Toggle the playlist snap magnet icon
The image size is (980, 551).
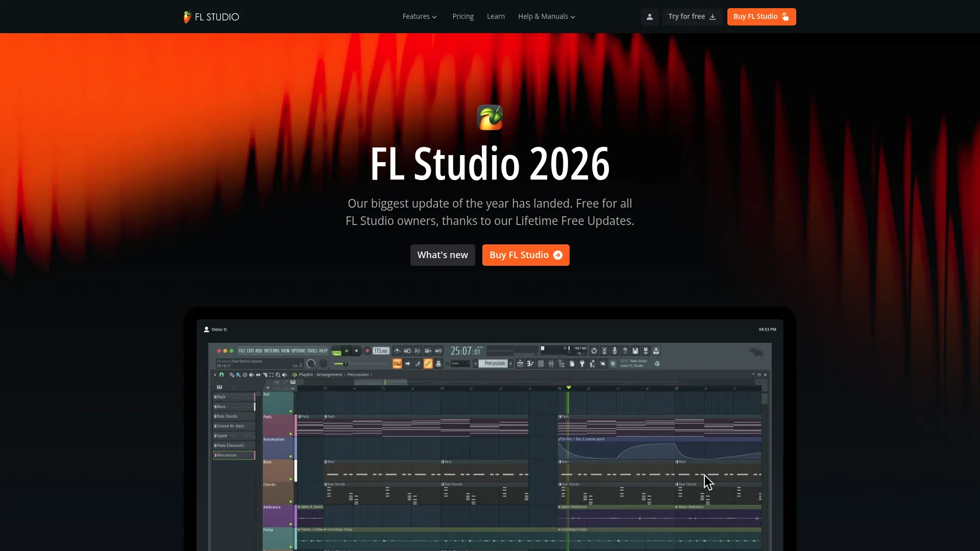click(222, 374)
